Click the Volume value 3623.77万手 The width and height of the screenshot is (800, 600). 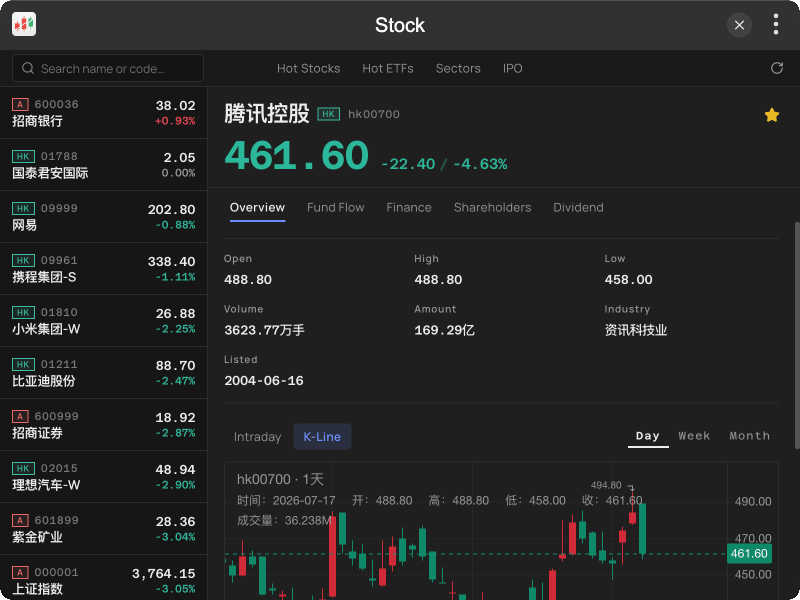pos(264,330)
